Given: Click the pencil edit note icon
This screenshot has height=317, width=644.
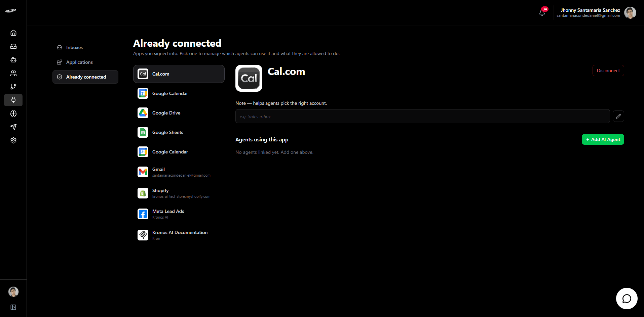Looking at the screenshot, I should pos(618,116).
